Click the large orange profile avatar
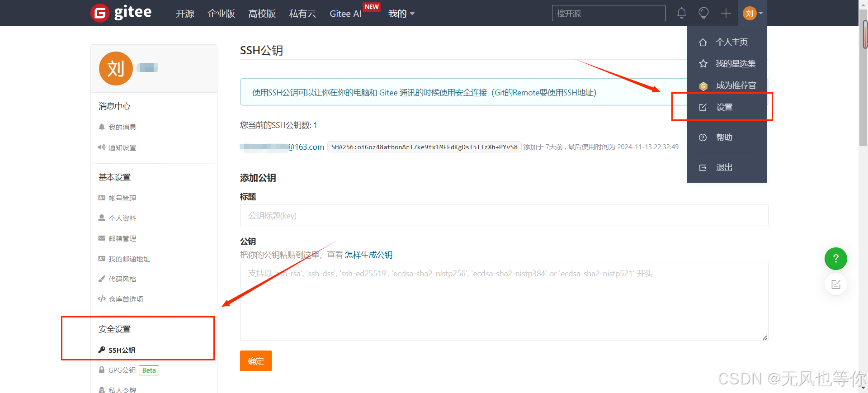The height and width of the screenshot is (393, 868). point(116,68)
